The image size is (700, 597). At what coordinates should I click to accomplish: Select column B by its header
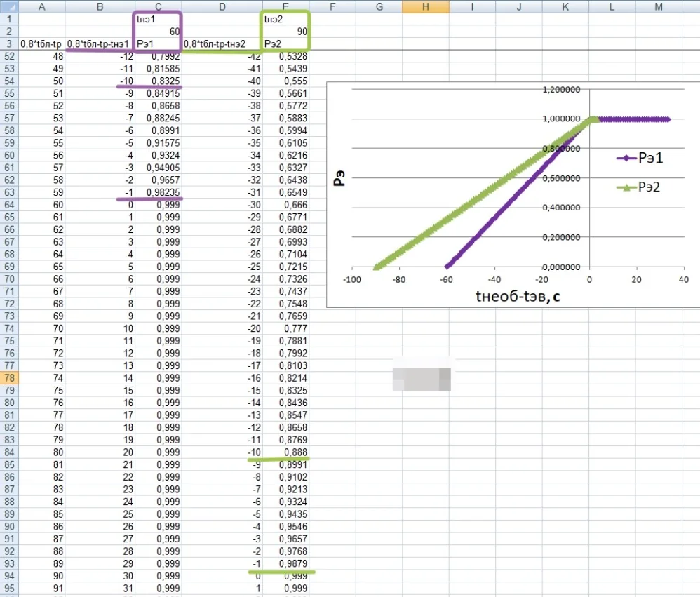pyautogui.click(x=100, y=6)
